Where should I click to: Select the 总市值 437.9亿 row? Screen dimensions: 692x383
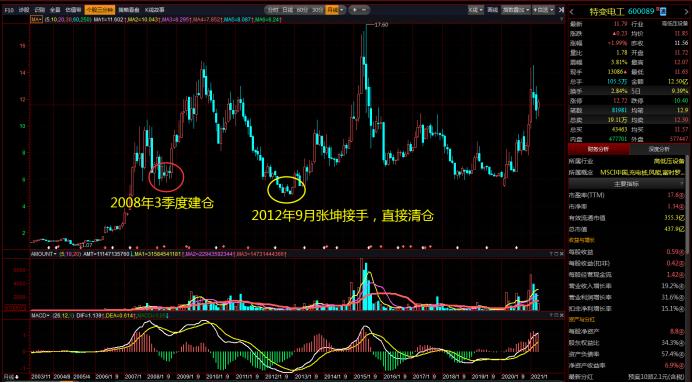click(x=628, y=229)
